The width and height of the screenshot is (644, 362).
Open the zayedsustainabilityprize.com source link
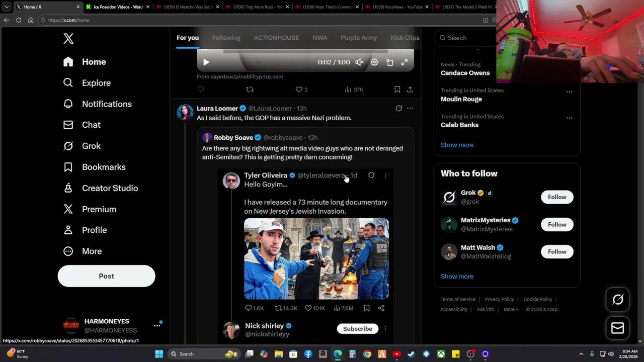[239, 76]
